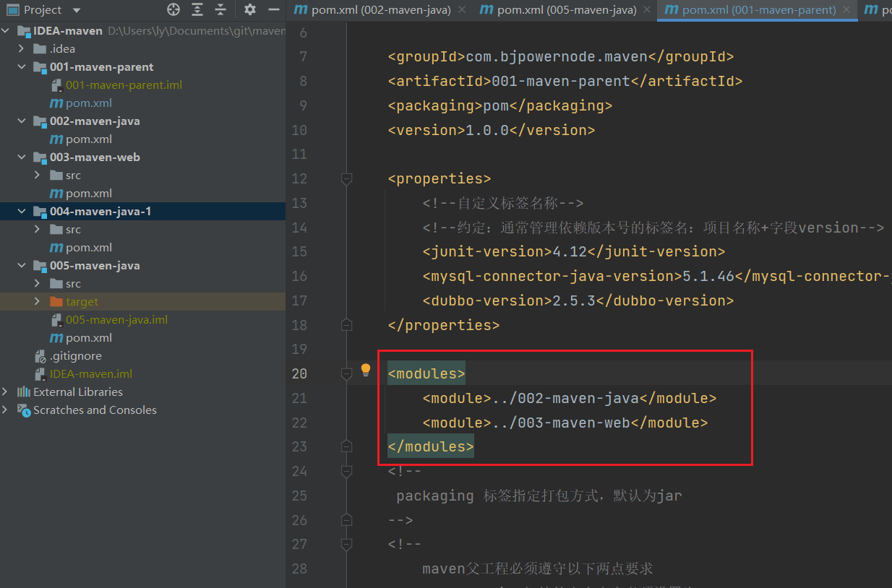Image resolution: width=892 pixels, height=588 pixels.
Task: Select pom.xml (001-maven-parent) tab
Action: tap(759, 10)
